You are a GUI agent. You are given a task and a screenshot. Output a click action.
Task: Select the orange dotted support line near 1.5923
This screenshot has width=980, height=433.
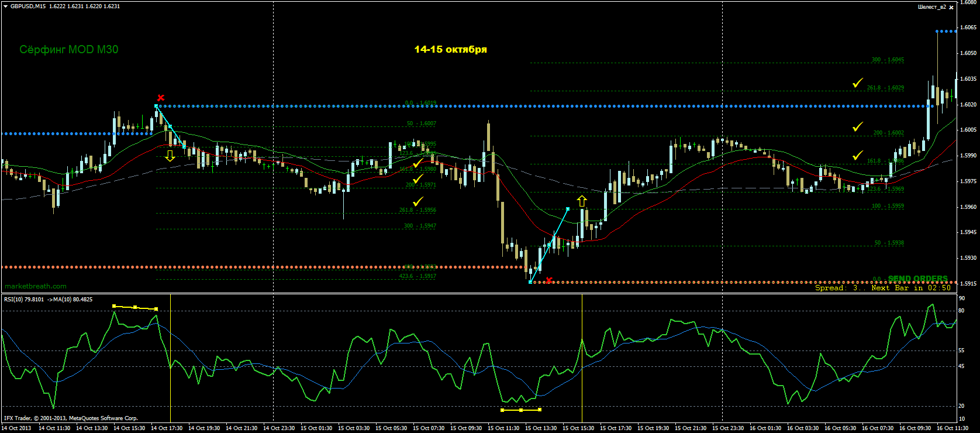(263, 267)
